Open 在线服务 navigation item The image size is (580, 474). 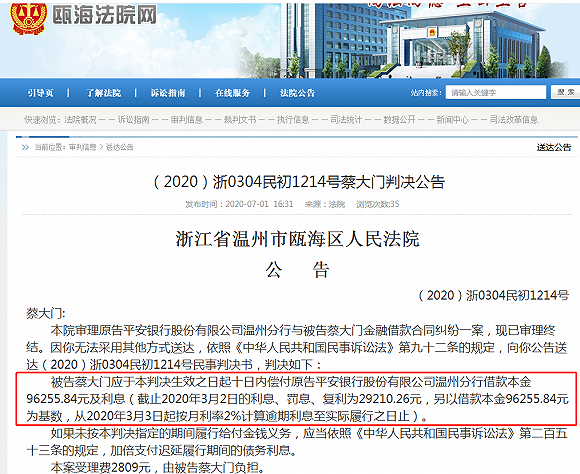coord(232,93)
